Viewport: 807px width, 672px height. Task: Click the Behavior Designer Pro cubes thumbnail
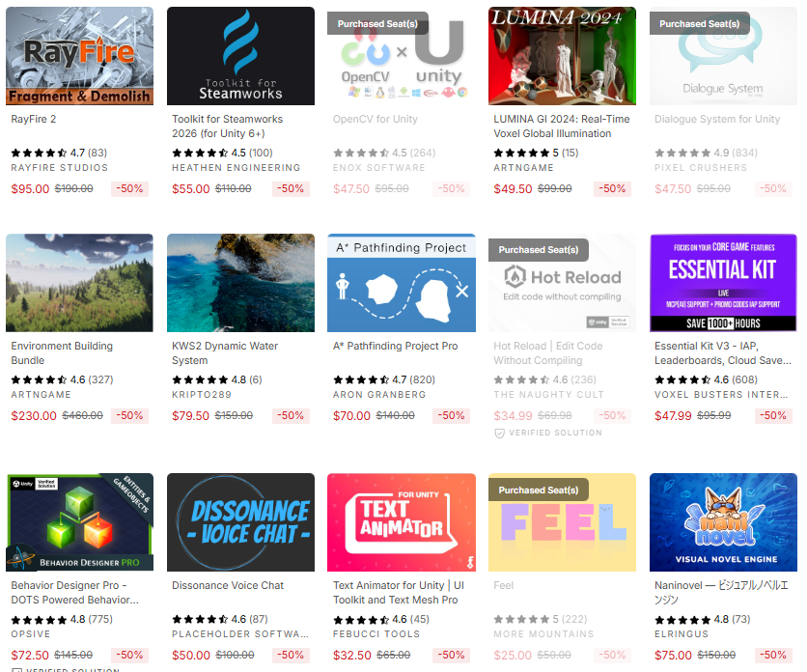pyautogui.click(x=79, y=522)
